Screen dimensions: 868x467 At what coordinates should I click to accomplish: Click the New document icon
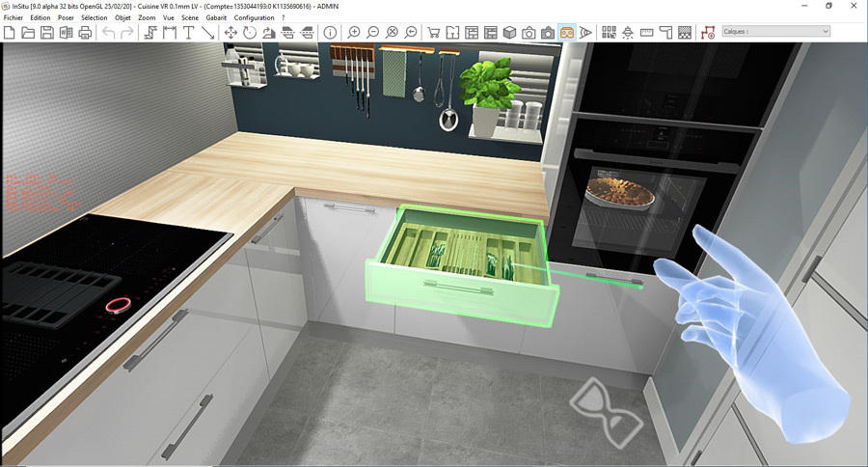tap(10, 33)
